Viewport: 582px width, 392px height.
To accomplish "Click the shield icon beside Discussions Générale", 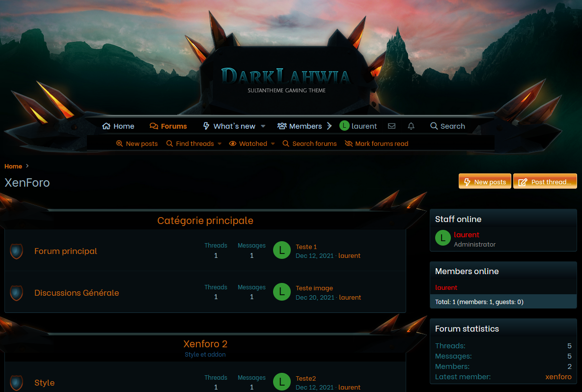I will (x=16, y=293).
